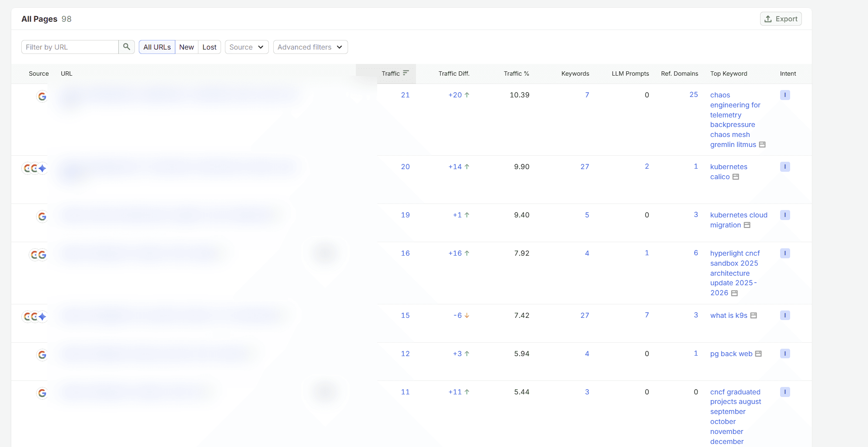The image size is (868, 447).
Task: Open the kubernetes cloud migration keyword link
Action: point(739,220)
